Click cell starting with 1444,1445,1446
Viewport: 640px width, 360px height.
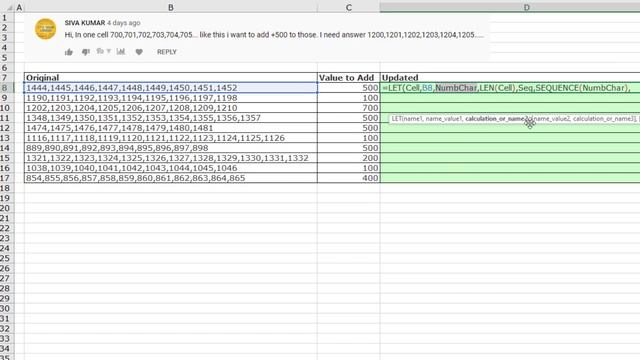171,88
